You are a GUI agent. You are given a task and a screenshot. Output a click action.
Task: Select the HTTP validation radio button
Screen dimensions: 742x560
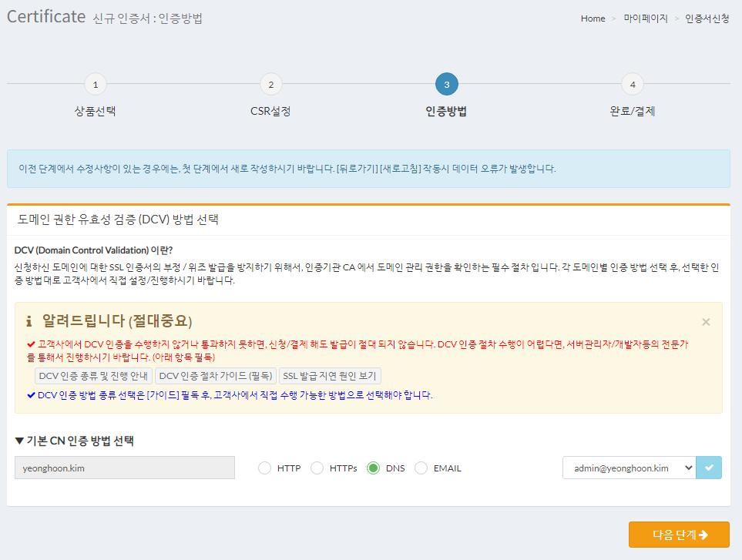point(265,468)
